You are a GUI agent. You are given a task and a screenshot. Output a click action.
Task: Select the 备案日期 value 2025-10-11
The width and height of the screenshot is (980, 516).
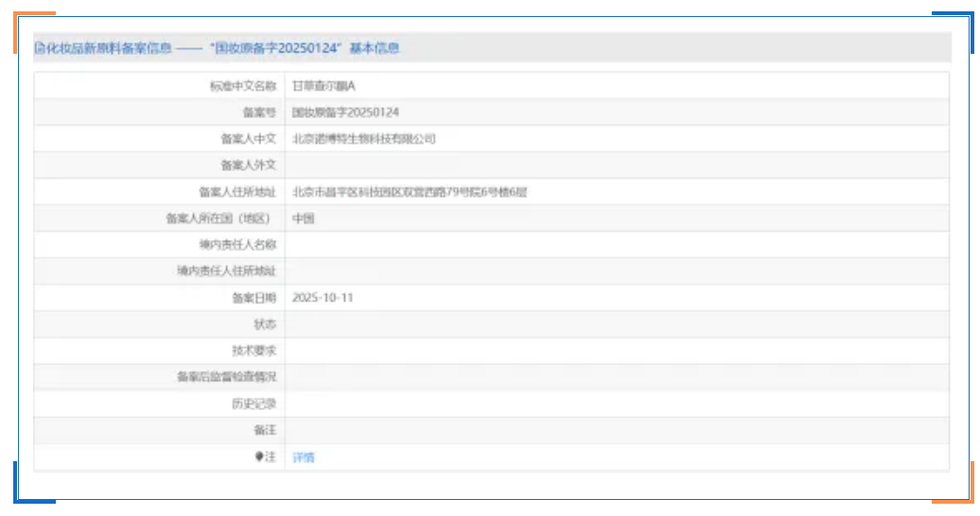(323, 298)
